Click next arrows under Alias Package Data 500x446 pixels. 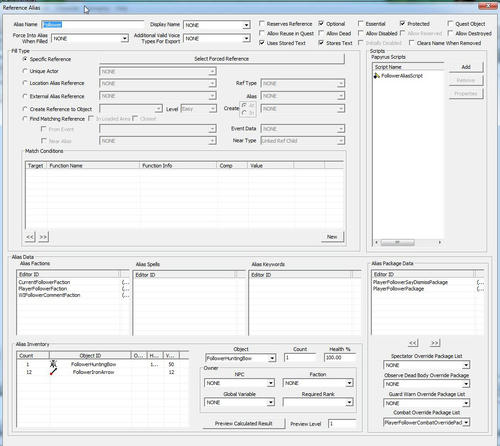click(x=435, y=343)
